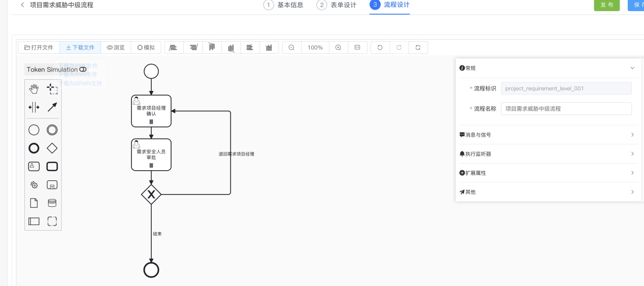Click the 退回需求项目经理 flow label
644x286 pixels.
click(x=236, y=154)
